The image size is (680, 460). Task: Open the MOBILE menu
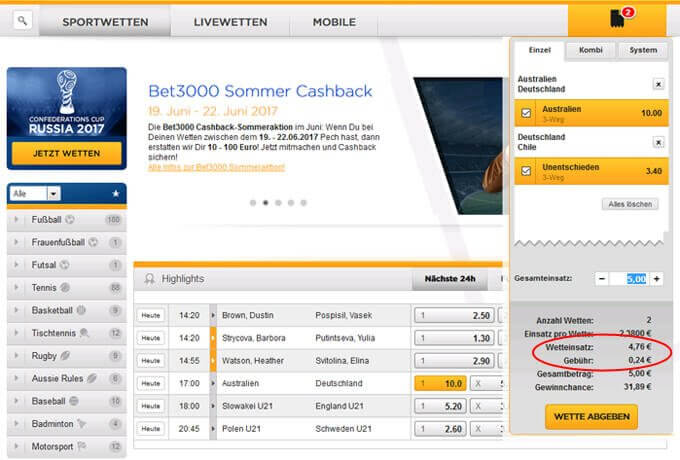(x=334, y=22)
